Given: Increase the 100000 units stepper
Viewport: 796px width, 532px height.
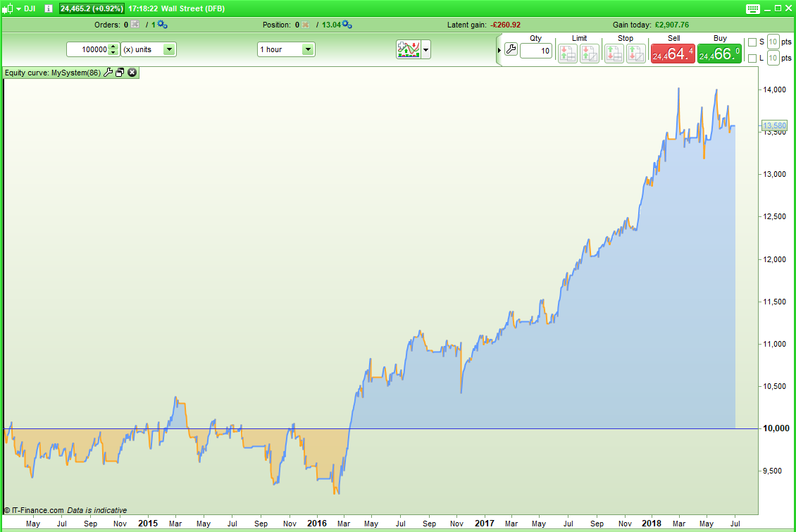Looking at the screenshot, I should pos(113,47).
